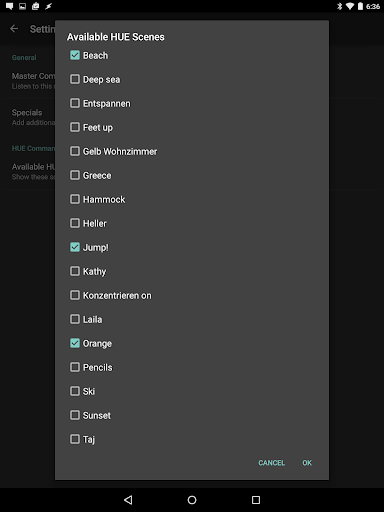Enable the Taj scene
Viewport: 384px width, 512px height.
pos(75,439)
